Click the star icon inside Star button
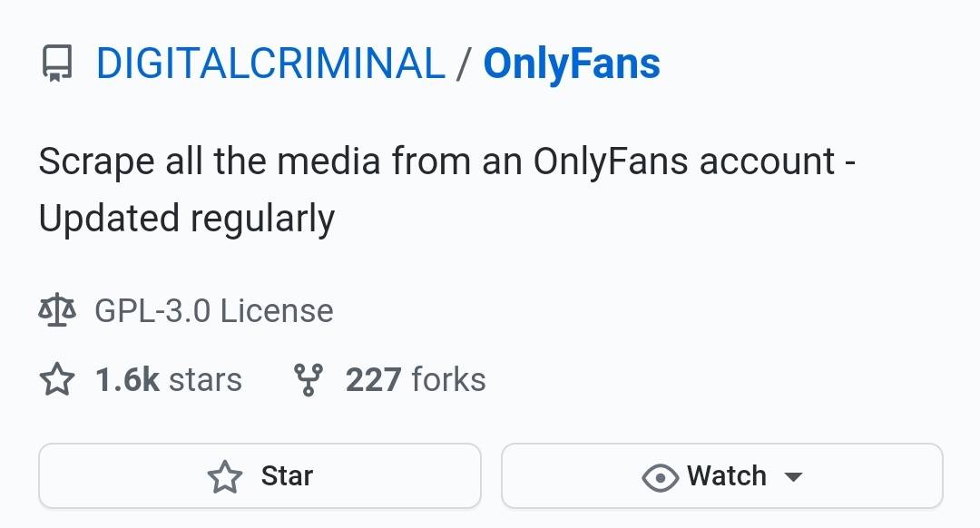Screen dimensions: 980x528 click(224, 476)
